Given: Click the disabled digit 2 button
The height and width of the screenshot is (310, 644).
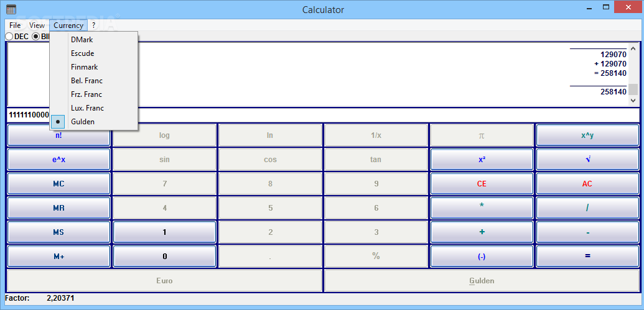Looking at the screenshot, I should 270,232.
